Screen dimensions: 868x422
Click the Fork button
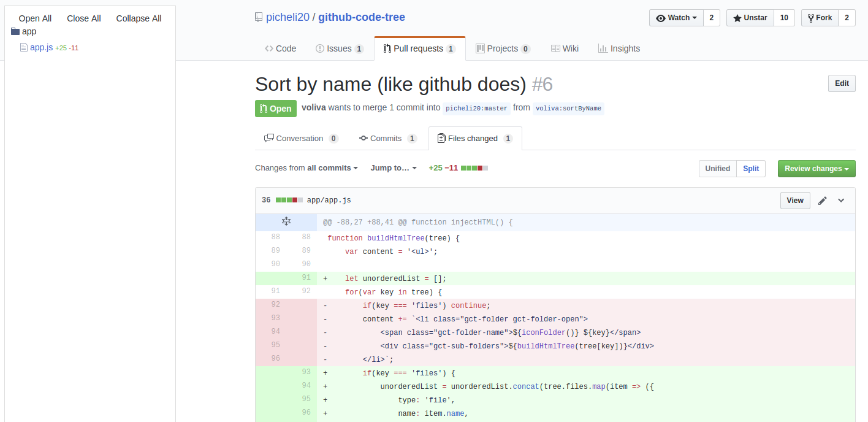click(x=820, y=18)
